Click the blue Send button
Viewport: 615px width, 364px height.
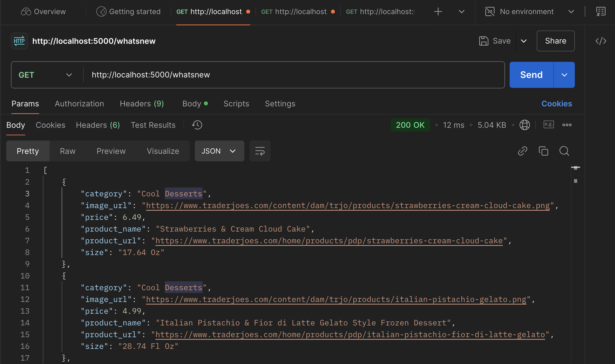(531, 75)
